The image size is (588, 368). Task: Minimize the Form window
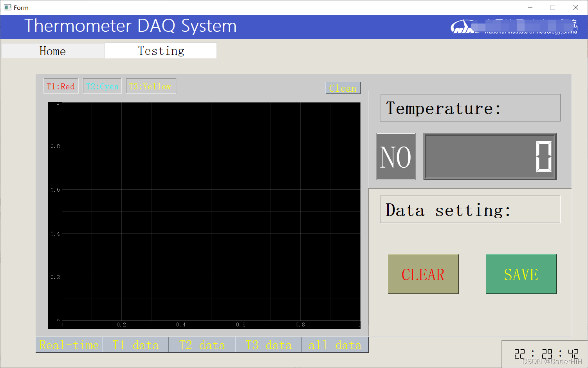[530, 7]
